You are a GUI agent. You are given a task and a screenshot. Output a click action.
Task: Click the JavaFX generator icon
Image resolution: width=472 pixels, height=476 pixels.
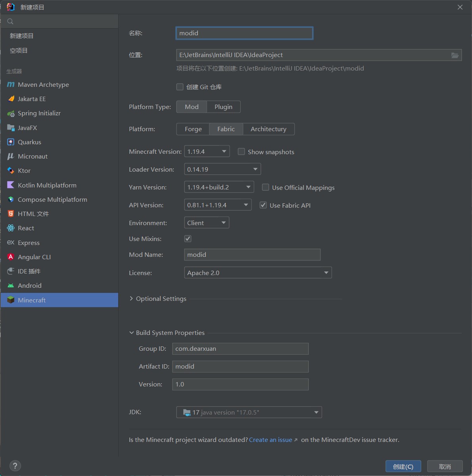click(x=11, y=128)
